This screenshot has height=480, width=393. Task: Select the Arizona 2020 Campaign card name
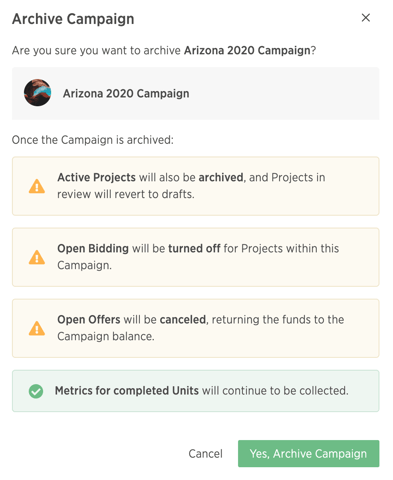(126, 93)
